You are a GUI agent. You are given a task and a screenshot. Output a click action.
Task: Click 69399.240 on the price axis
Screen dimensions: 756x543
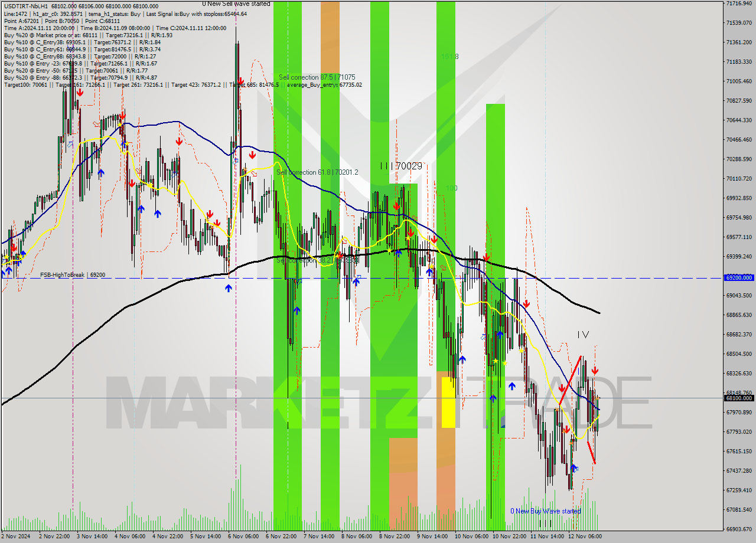coord(739,257)
